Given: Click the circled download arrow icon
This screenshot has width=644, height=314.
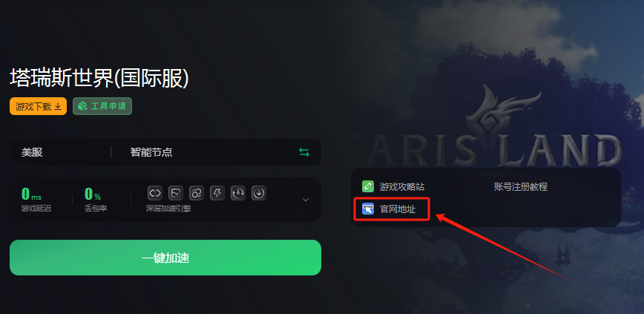Looking at the screenshot, I should (259, 193).
